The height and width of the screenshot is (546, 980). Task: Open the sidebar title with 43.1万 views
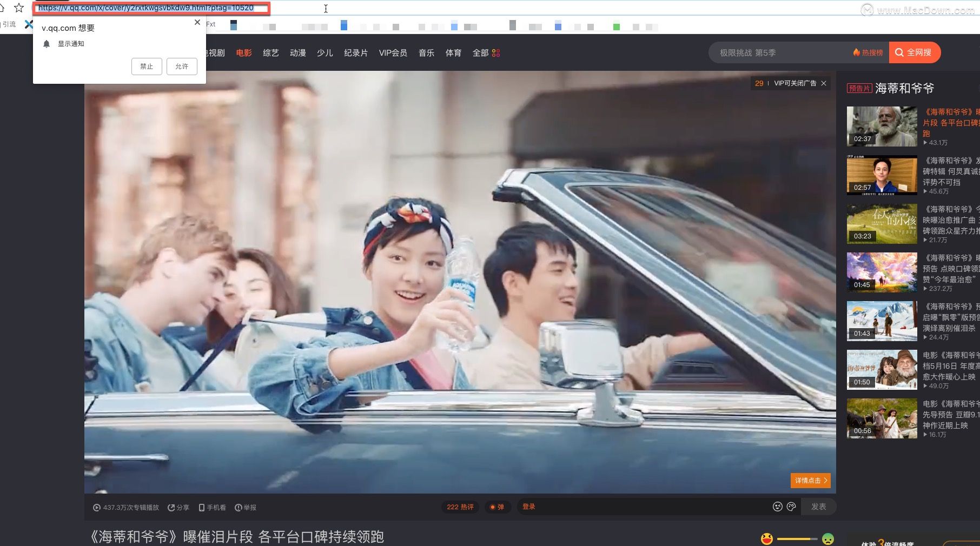951,123
